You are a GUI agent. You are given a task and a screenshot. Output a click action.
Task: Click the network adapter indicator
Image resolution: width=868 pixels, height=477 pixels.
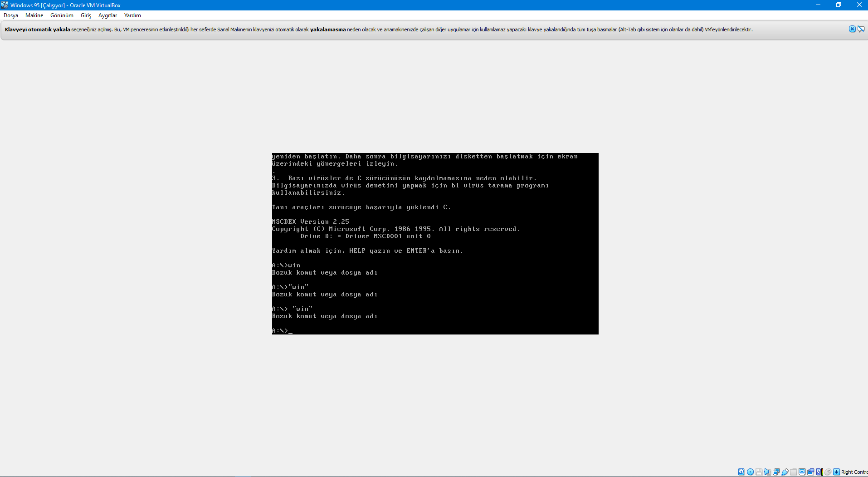(776, 472)
